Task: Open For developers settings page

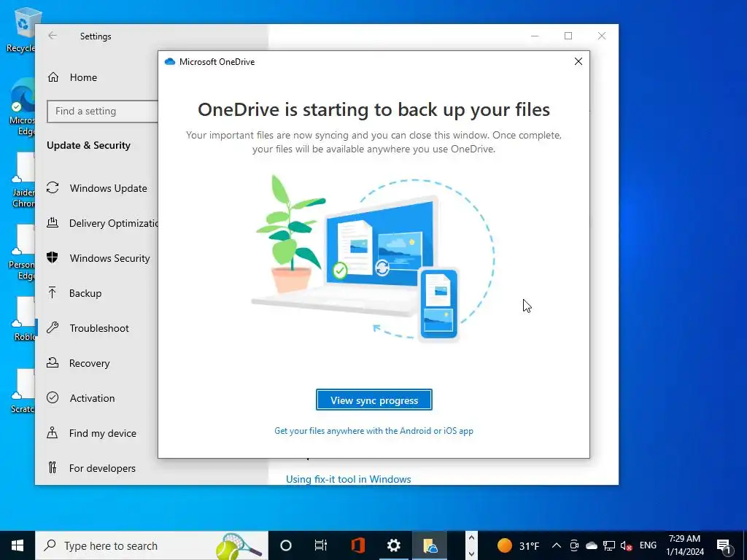Action: click(102, 468)
